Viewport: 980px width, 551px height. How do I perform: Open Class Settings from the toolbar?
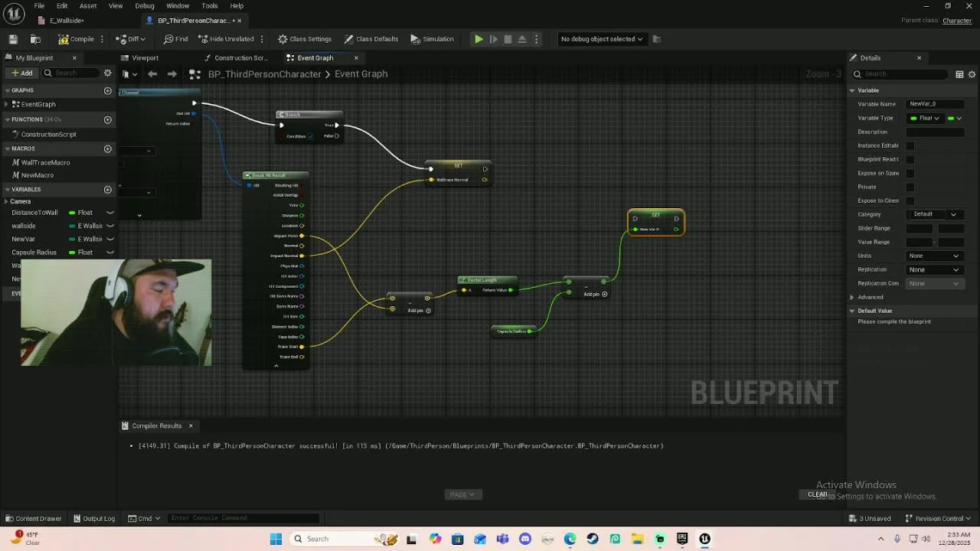[305, 39]
